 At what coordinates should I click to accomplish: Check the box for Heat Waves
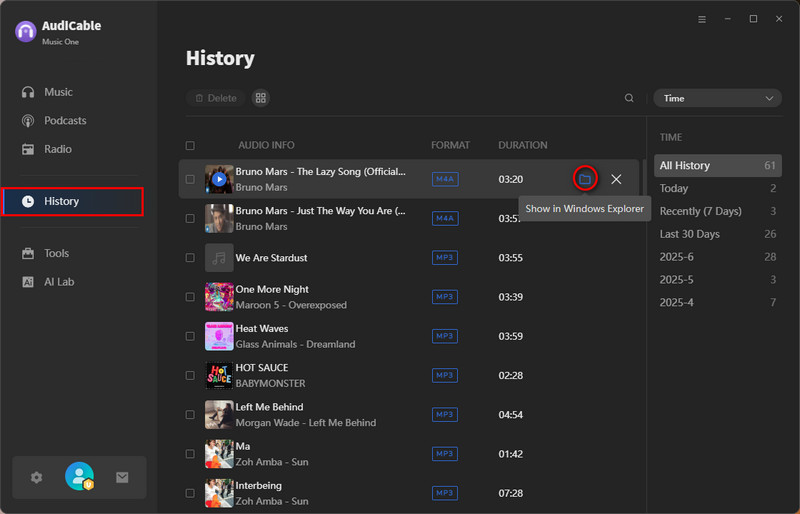point(190,336)
